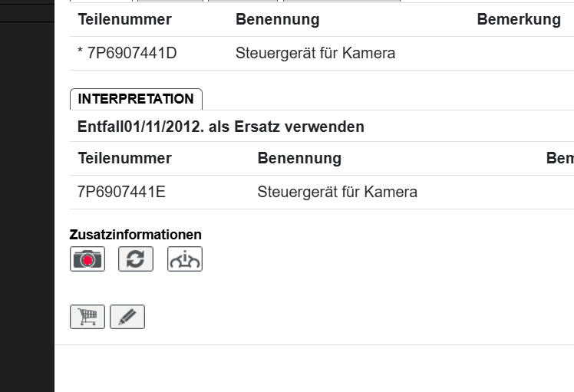Click the refresh arrows icon

pyautogui.click(x=136, y=259)
